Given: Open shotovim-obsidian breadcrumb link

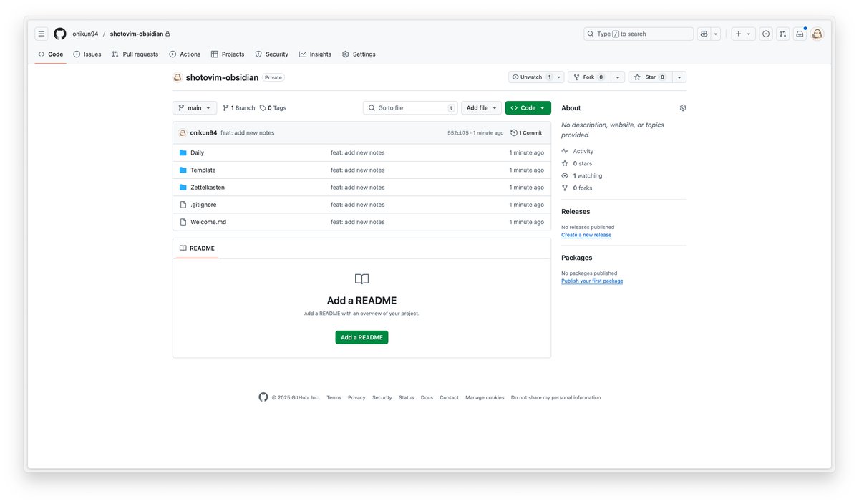Looking at the screenshot, I should (137, 34).
